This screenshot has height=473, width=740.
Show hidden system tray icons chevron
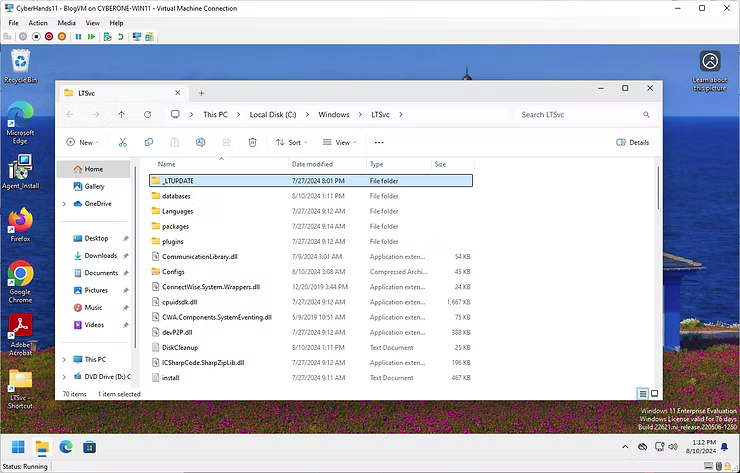click(625, 447)
